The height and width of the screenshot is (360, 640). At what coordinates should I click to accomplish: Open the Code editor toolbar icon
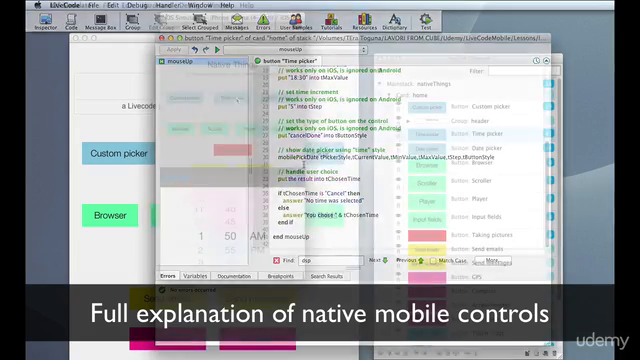pos(71,22)
